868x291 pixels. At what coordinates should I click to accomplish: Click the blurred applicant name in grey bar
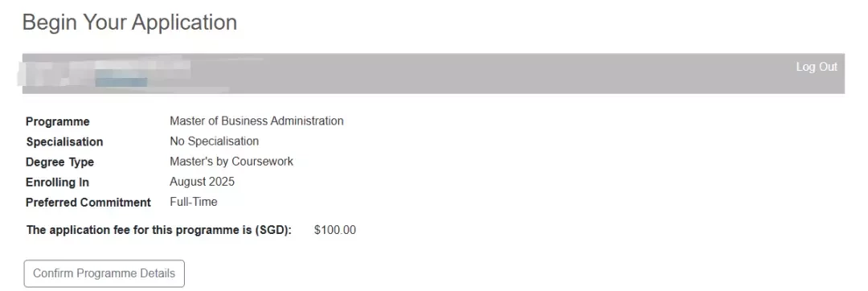point(105,68)
